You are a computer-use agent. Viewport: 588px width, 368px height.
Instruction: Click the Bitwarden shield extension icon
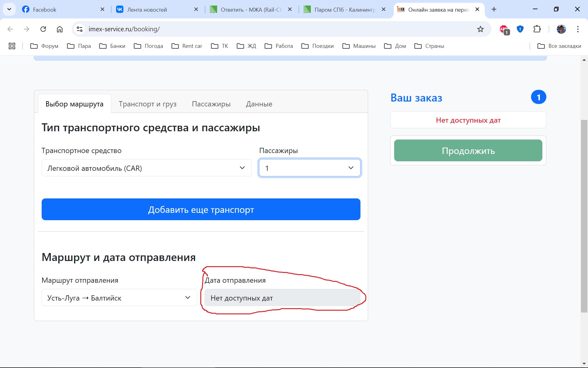click(520, 29)
